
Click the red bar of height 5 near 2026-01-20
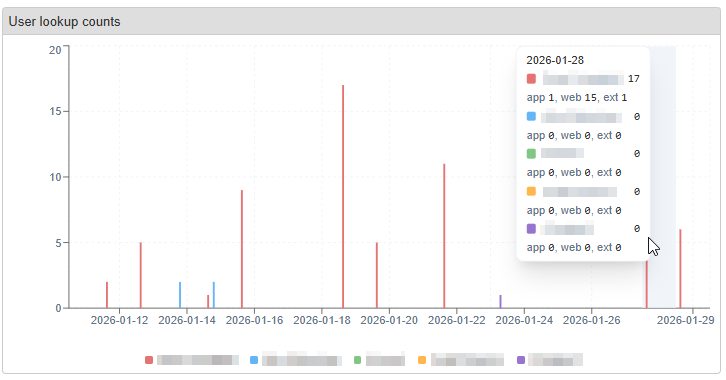pyautogui.click(x=377, y=275)
